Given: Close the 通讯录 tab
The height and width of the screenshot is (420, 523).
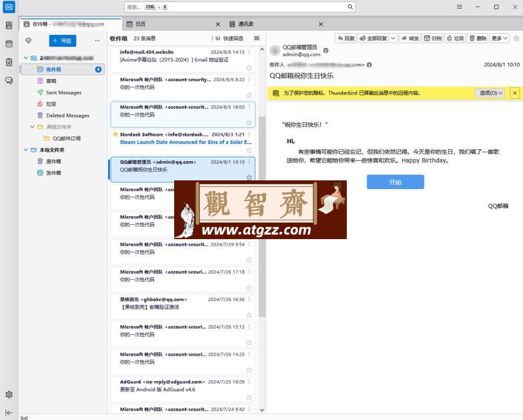Looking at the screenshot, I should [321, 24].
